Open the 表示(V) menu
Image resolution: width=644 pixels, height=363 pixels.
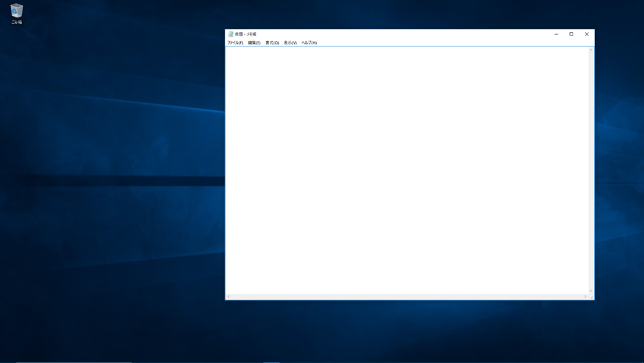[x=290, y=43]
